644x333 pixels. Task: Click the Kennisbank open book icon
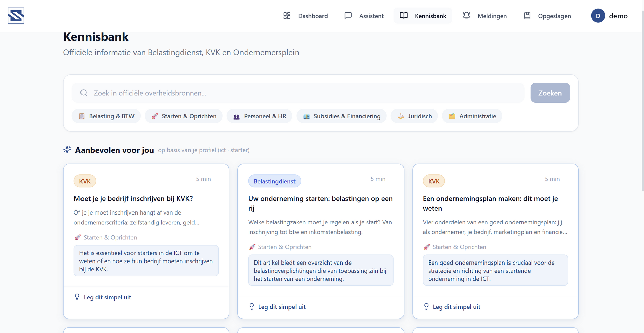[x=404, y=16]
